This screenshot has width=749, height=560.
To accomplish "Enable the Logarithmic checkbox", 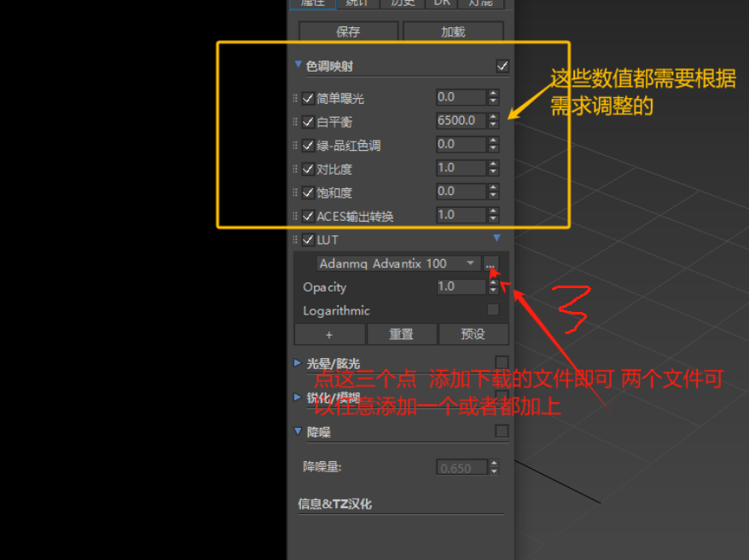I will pos(492,310).
